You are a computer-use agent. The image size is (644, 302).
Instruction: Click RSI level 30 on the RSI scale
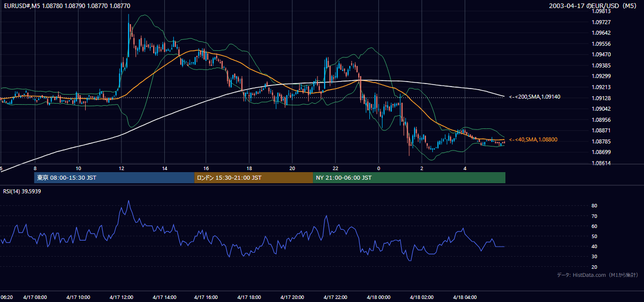click(x=595, y=257)
